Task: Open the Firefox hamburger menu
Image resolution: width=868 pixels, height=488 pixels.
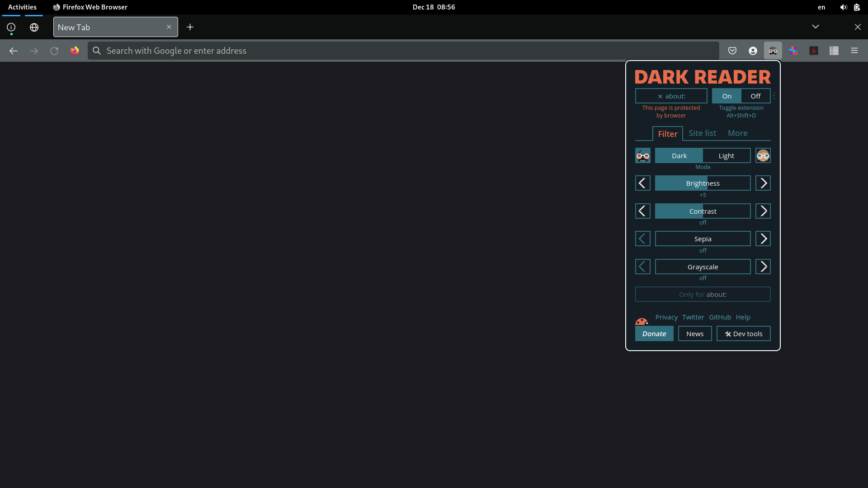Action: coord(854,51)
